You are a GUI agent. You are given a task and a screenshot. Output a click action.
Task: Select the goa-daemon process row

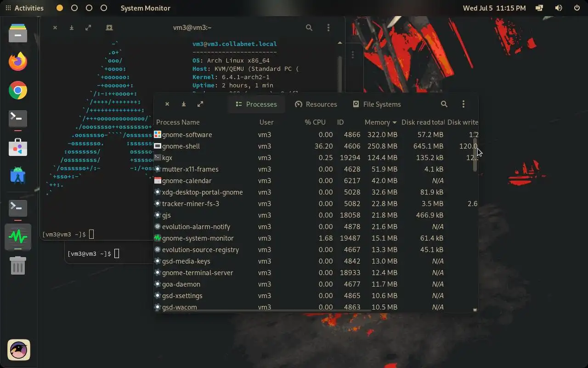click(x=316, y=284)
